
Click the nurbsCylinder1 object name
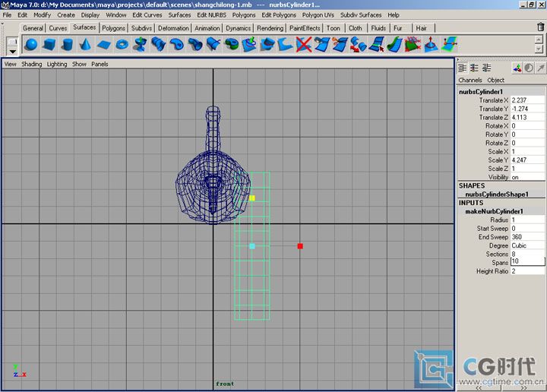(481, 92)
